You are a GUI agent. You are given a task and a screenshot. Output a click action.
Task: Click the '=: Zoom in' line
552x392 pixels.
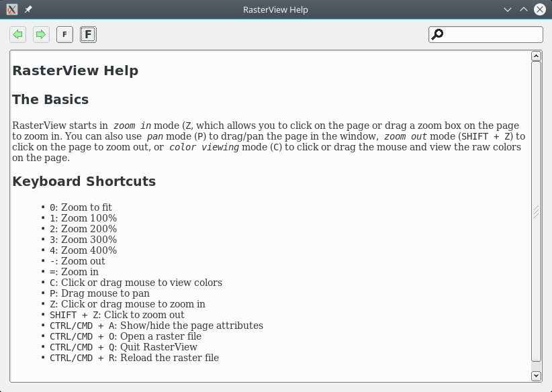[74, 272]
